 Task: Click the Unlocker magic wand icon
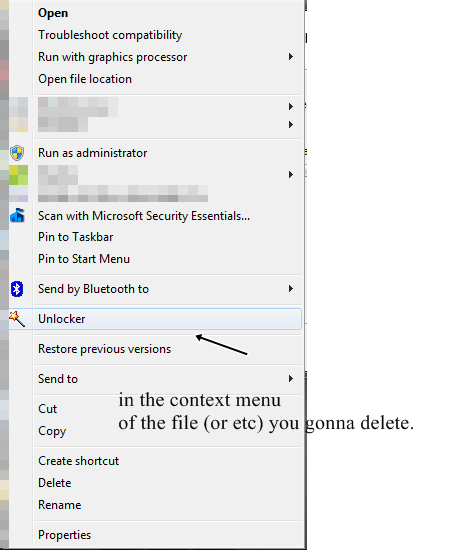pyautogui.click(x=17, y=319)
